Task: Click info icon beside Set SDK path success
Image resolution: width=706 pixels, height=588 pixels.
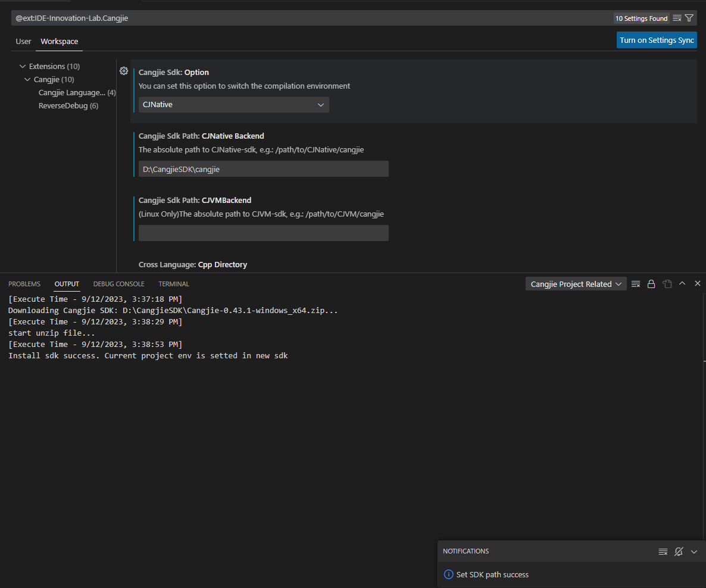Action: pos(449,575)
